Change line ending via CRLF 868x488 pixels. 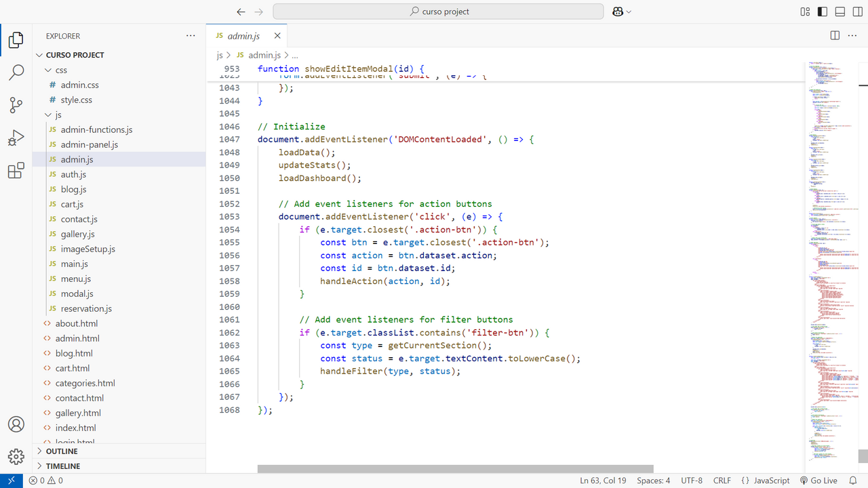[722, 481]
